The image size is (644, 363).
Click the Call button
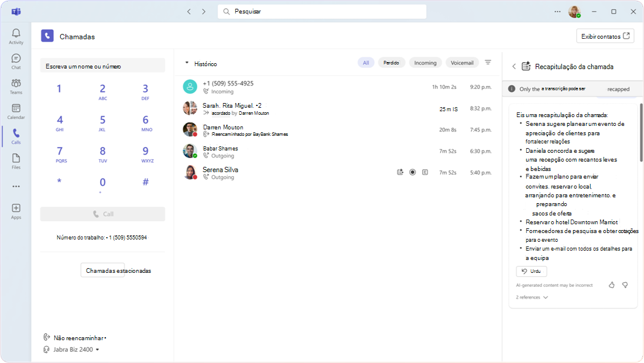pos(102,214)
